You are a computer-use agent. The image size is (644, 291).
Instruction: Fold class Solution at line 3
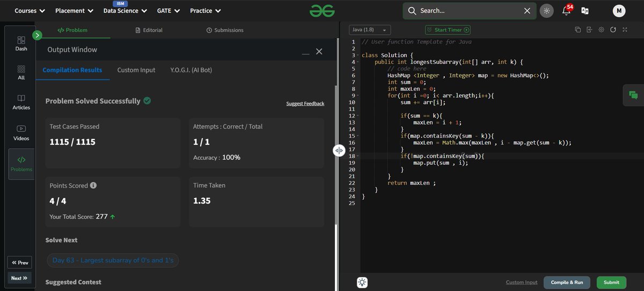click(x=357, y=55)
